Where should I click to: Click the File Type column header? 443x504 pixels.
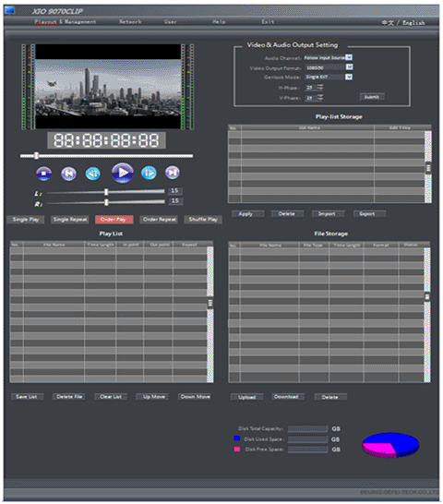(314, 246)
